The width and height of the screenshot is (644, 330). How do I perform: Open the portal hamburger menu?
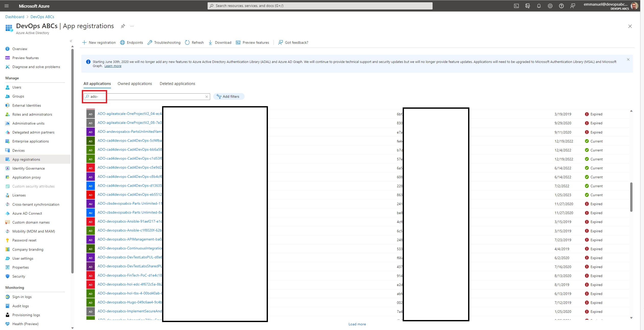[x=7, y=6]
